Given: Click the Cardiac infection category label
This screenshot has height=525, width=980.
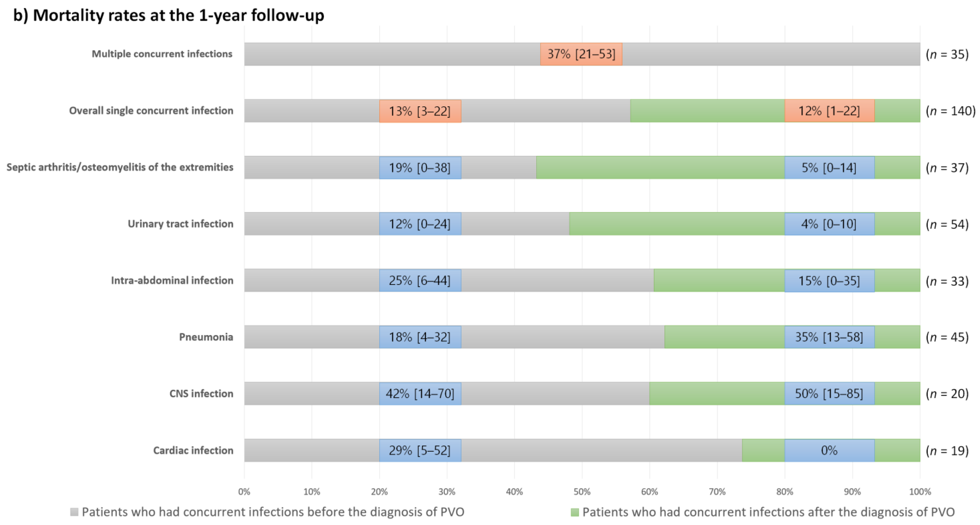Looking at the screenshot, I should pos(193,450).
